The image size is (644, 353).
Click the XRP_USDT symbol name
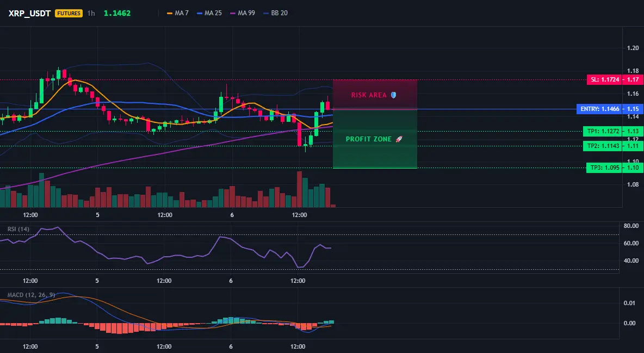[29, 13]
